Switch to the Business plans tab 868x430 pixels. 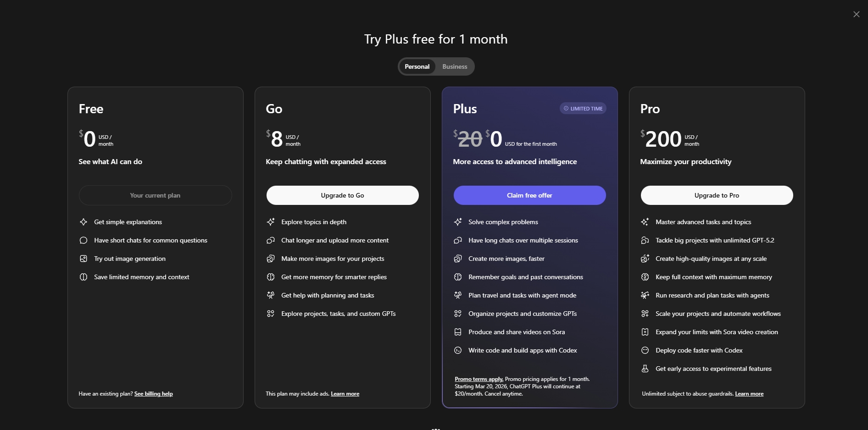coord(455,66)
